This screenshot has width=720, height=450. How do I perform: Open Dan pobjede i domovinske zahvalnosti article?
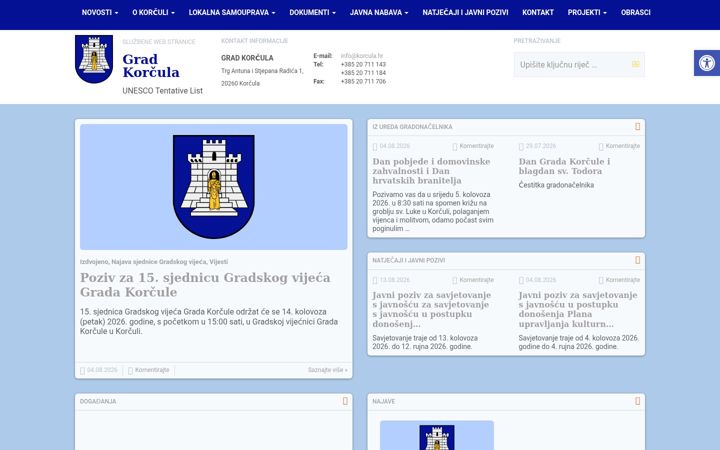pyautogui.click(x=431, y=171)
